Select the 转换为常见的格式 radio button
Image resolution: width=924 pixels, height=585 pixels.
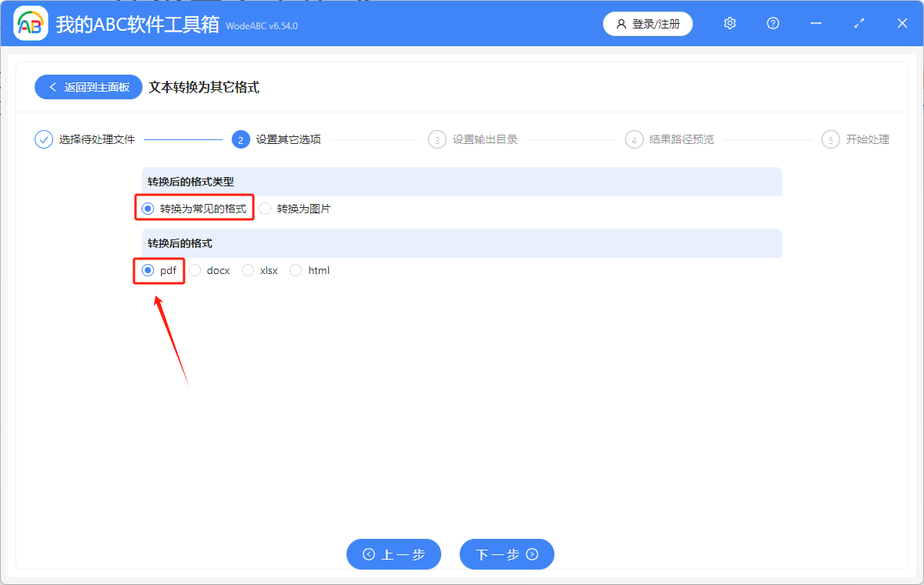tap(146, 208)
